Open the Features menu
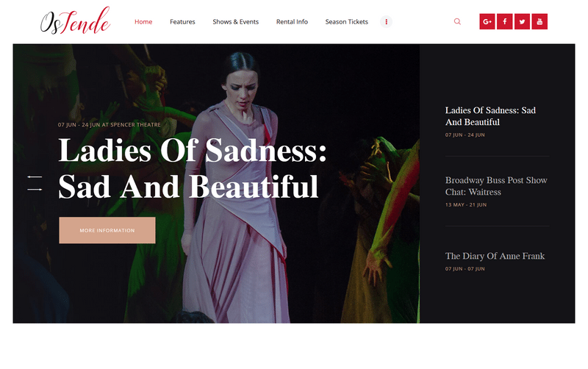588x369 pixels. point(182,22)
